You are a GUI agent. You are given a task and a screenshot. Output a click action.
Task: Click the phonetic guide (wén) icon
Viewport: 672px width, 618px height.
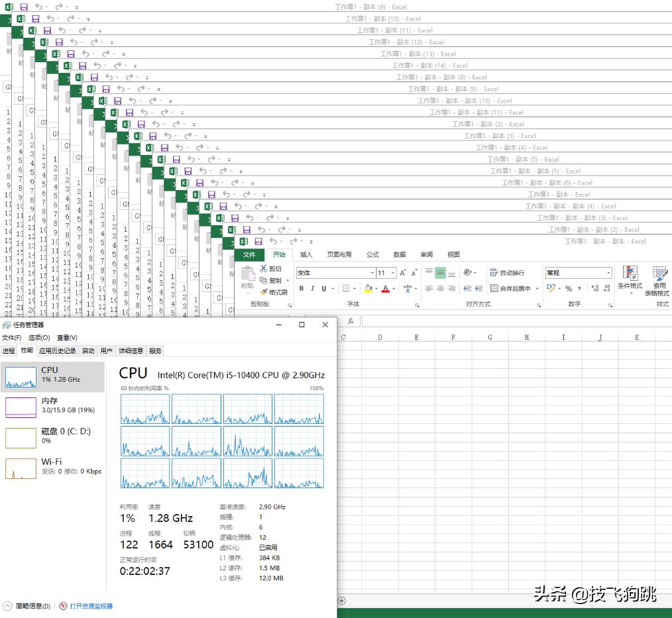point(408,288)
